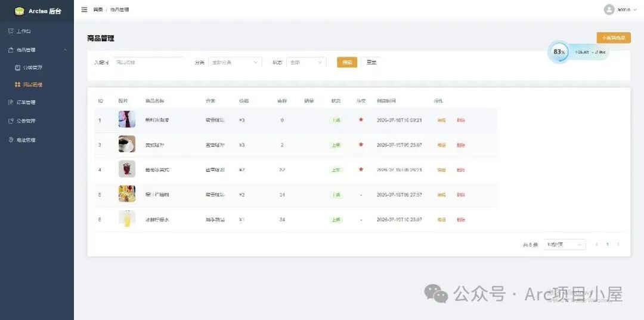
Task: Click the green 上架 tag in row ID 3
Action: [336, 145]
